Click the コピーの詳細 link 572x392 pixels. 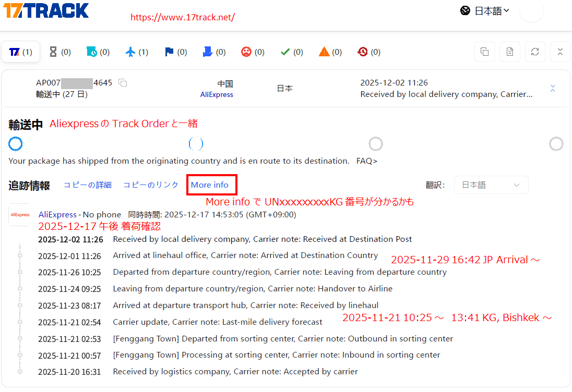[x=88, y=185]
